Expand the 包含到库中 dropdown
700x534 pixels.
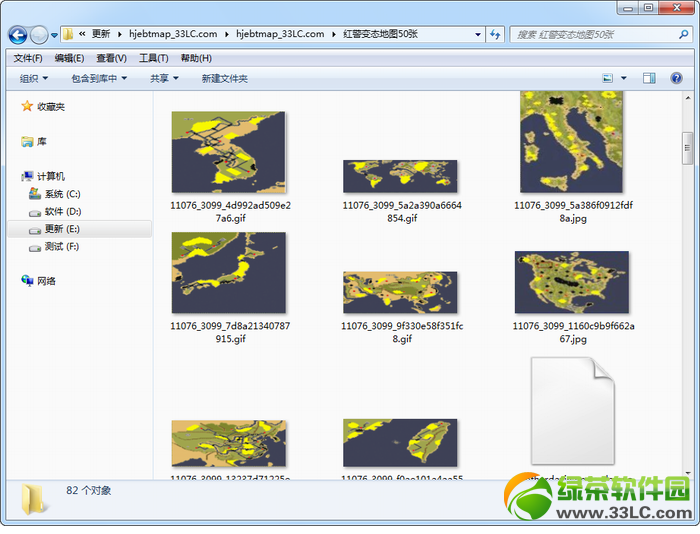99,79
